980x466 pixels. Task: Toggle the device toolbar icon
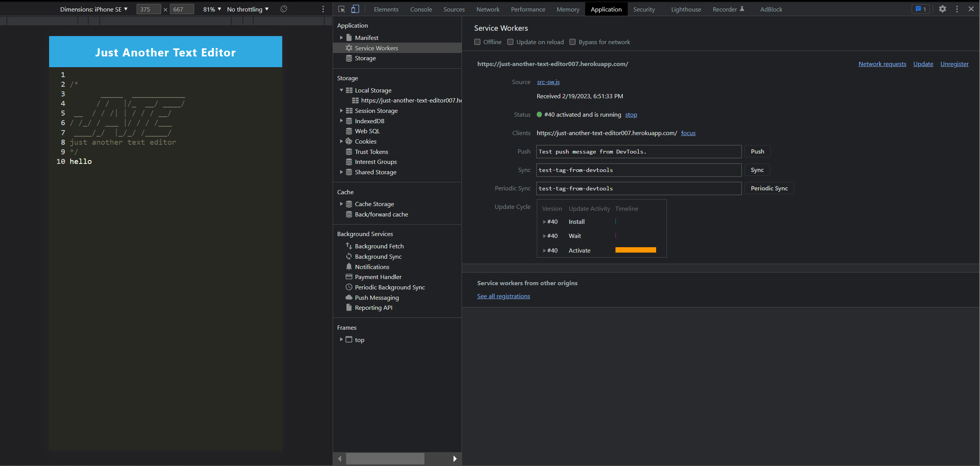[x=355, y=9]
